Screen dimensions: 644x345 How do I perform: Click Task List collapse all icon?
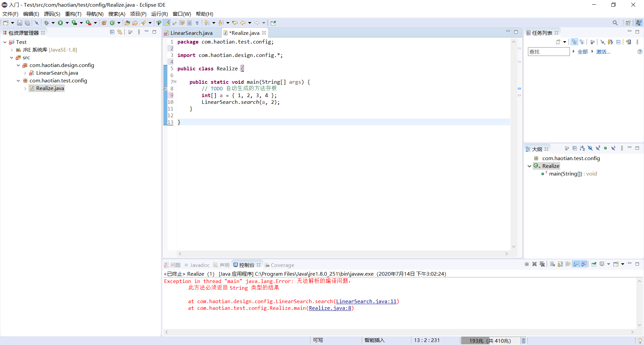pos(618,42)
